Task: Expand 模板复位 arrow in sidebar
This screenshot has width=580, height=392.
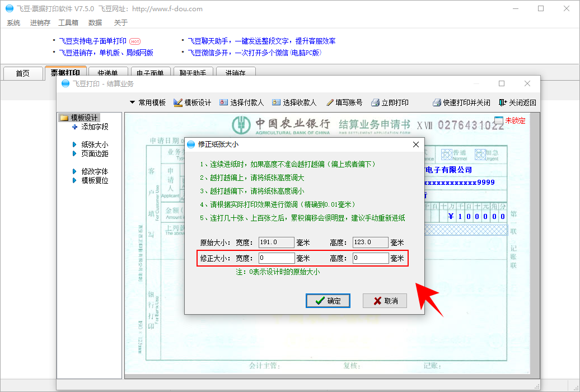Action: coord(74,180)
